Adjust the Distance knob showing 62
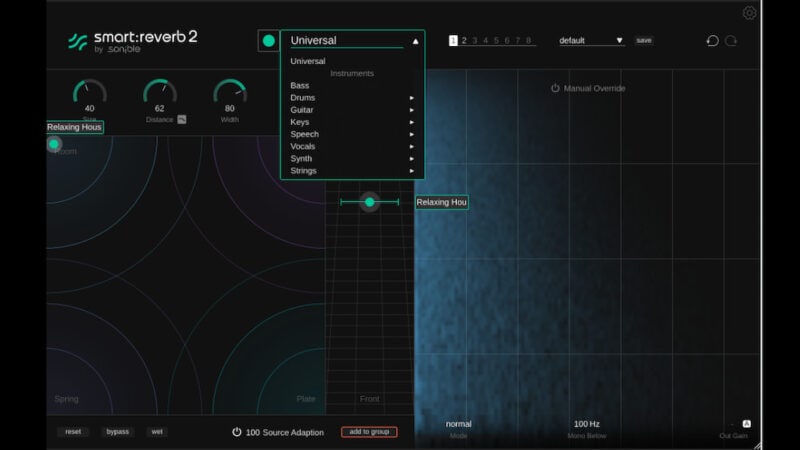This screenshot has width=800, height=450. tap(160, 92)
